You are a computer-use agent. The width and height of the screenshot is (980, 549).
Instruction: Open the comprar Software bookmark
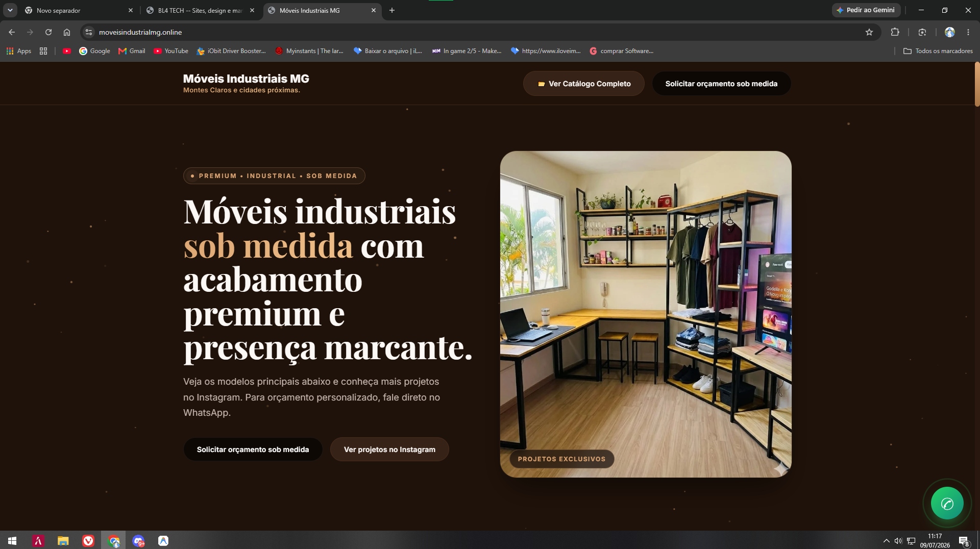621,51
